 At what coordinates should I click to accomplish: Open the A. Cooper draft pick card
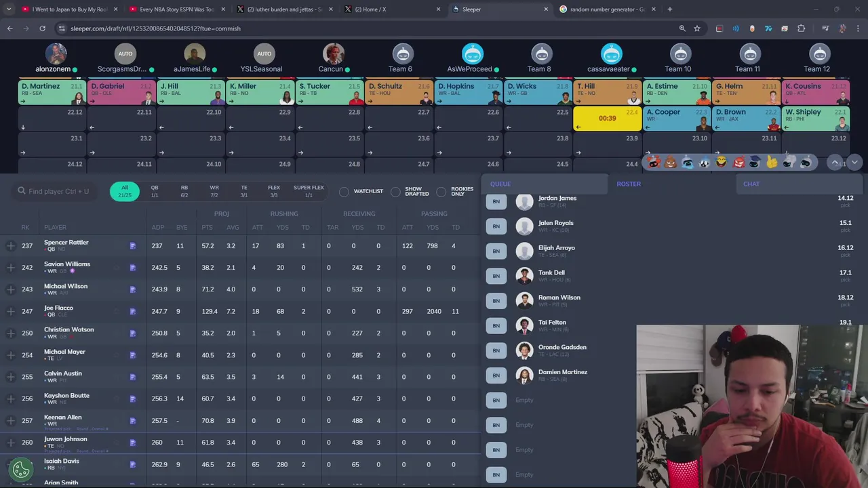pos(677,119)
